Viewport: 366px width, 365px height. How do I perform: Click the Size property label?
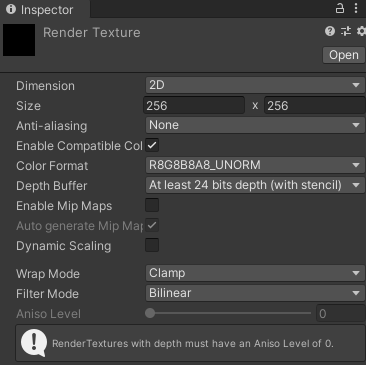[x=28, y=106]
